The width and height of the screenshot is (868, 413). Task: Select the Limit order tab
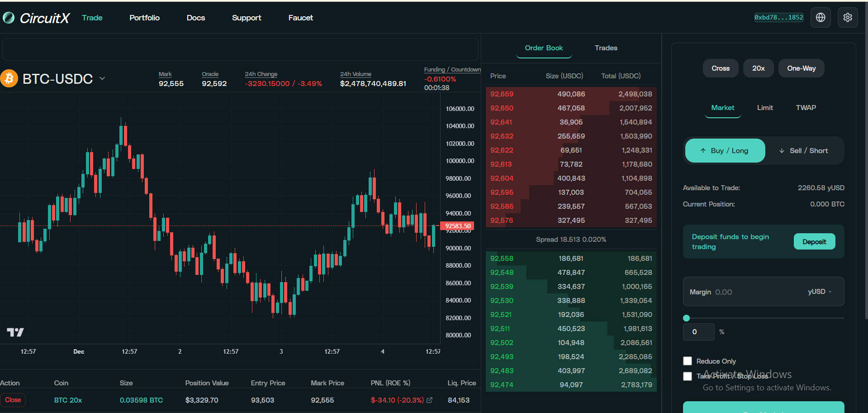click(x=765, y=107)
